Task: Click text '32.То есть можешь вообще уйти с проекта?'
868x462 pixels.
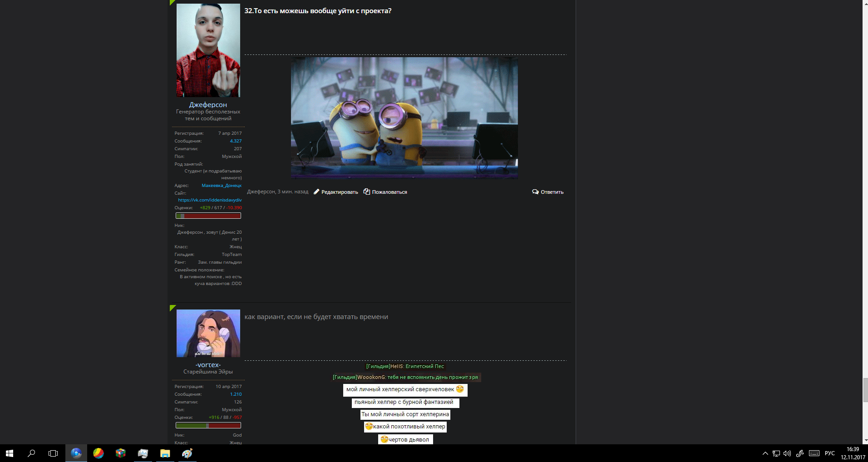Action: point(318,11)
